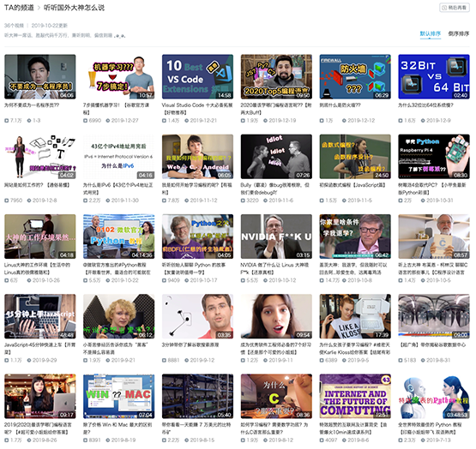
Task: Open the 2020 Top5编程语言 video thumbnail
Action: [276, 77]
